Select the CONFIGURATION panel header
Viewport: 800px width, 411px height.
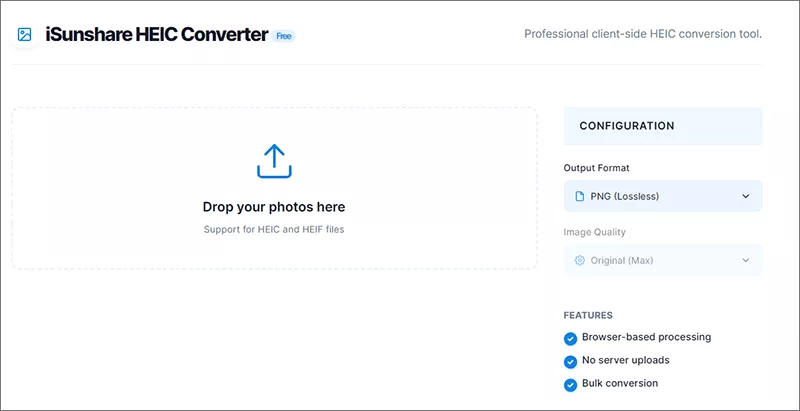coord(663,126)
